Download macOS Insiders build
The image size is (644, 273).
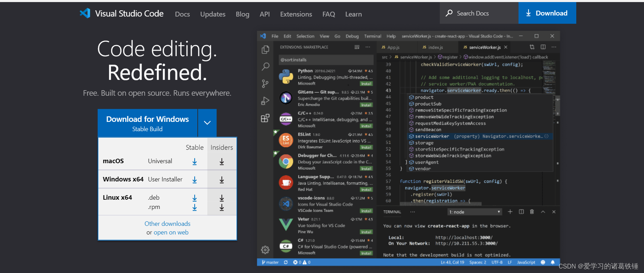[x=222, y=161]
